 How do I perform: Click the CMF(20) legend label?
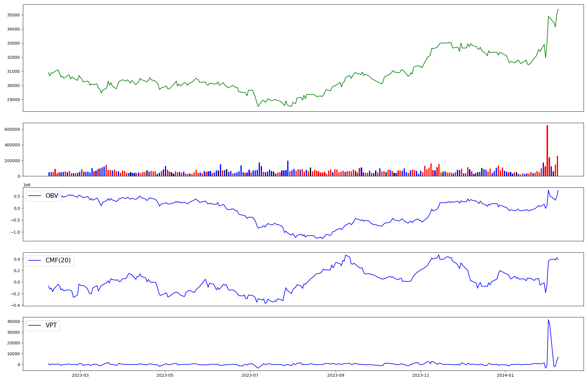[x=58, y=261]
